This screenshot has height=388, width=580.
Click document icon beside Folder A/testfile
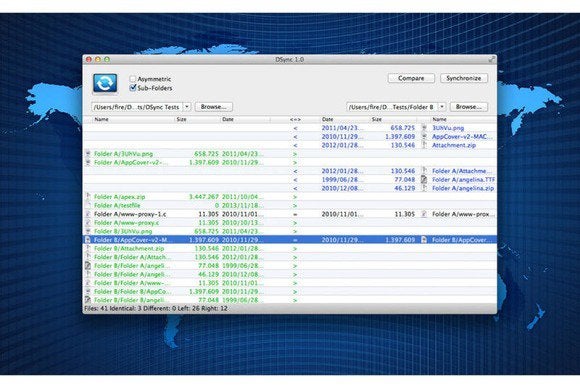[88, 205]
